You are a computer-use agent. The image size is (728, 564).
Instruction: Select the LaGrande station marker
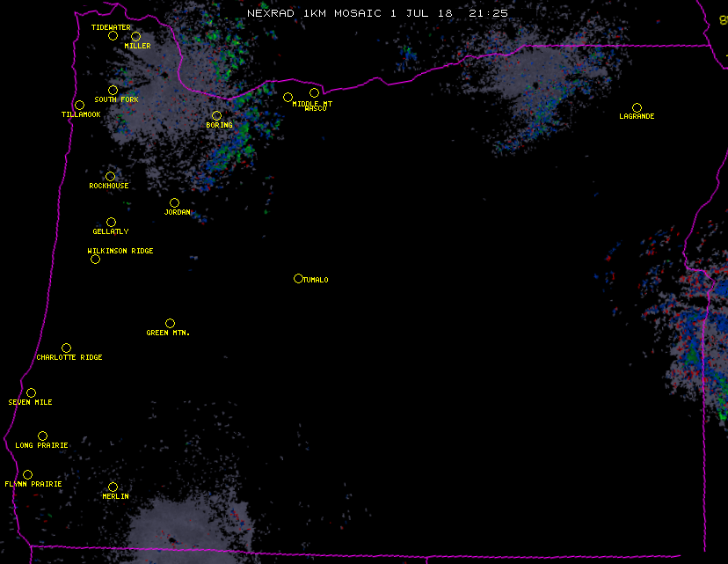637,107
